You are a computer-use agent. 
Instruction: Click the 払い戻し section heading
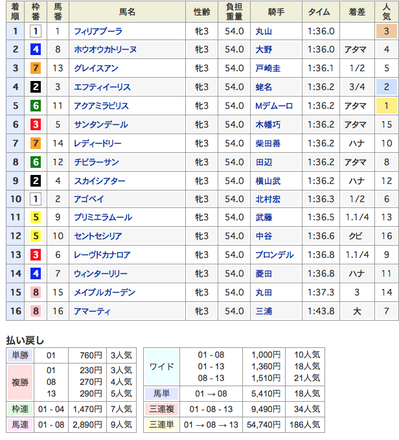(x=25, y=340)
